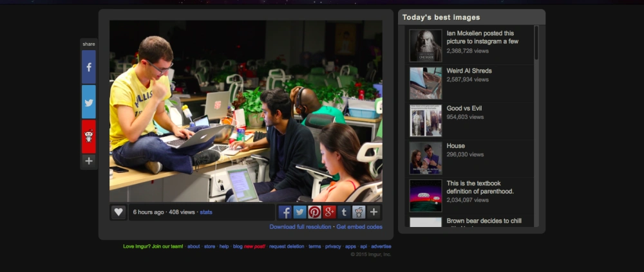Click Love Imgur? Join our team! link
The height and width of the screenshot is (272, 644).
point(153,246)
